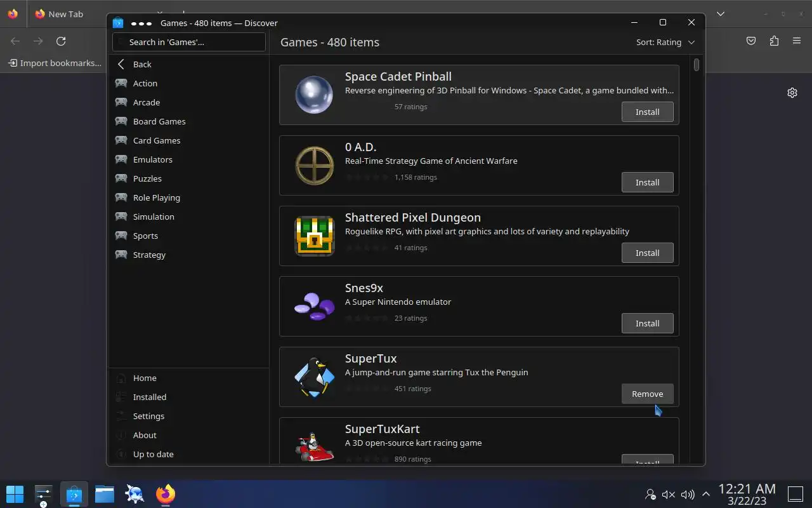The width and height of the screenshot is (812, 508).
Task: Open System Settings from the taskbar
Action: point(43,494)
